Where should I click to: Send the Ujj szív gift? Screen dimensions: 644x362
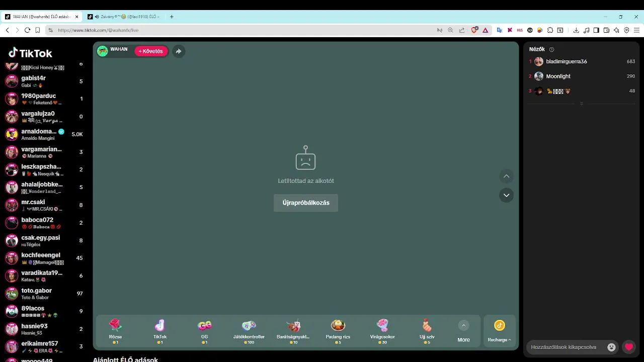click(x=427, y=331)
